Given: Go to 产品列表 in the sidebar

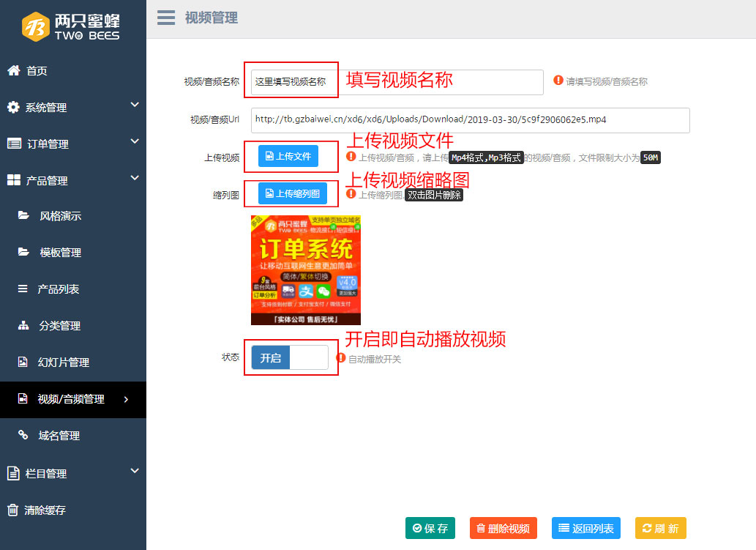Looking at the screenshot, I should click(73, 289).
